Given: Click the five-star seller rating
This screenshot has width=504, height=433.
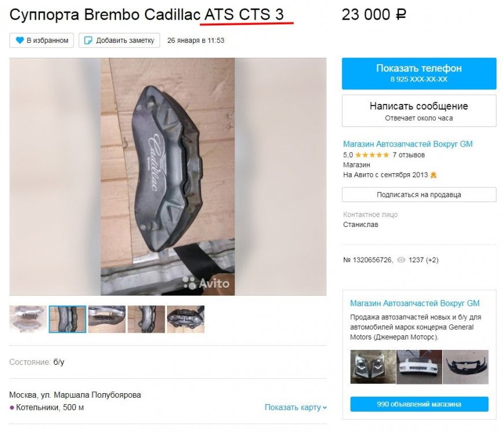Looking at the screenshot, I should click(x=372, y=155).
